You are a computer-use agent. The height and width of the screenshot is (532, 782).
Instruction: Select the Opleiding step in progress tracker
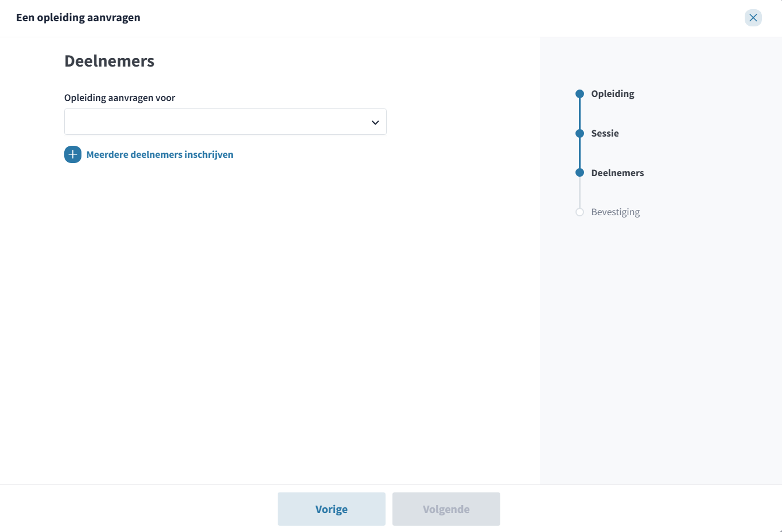[x=613, y=94]
